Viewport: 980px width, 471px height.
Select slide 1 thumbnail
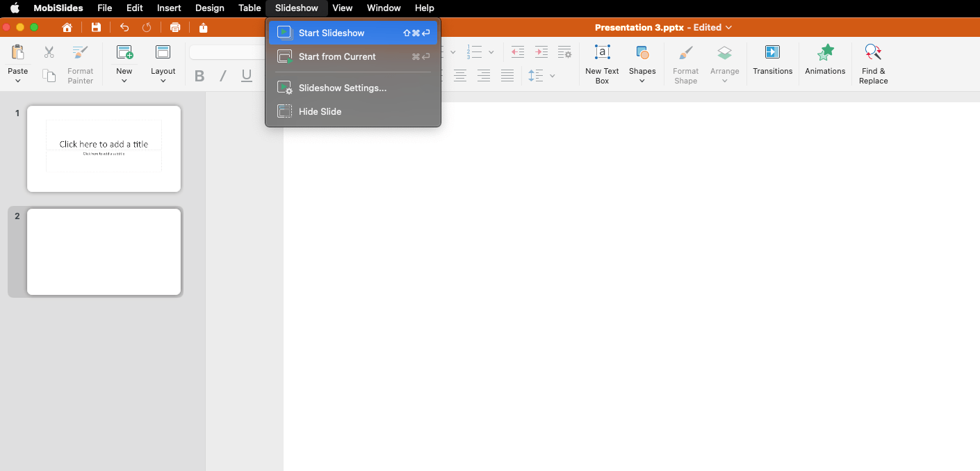click(104, 149)
